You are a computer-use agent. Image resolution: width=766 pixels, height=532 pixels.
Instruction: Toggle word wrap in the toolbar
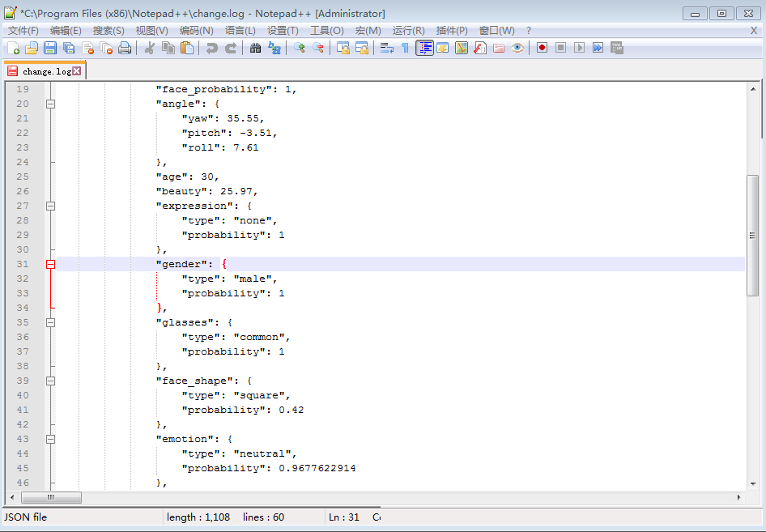[386, 48]
